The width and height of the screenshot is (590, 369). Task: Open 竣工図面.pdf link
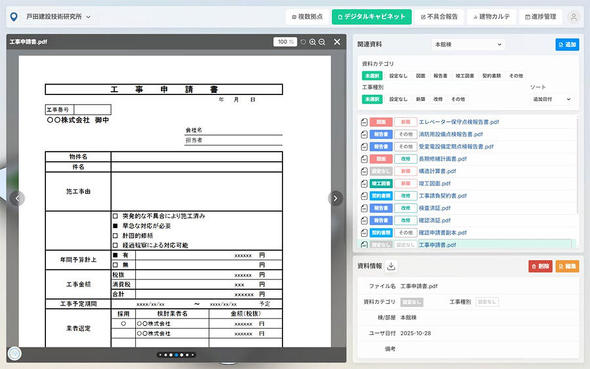point(435,184)
